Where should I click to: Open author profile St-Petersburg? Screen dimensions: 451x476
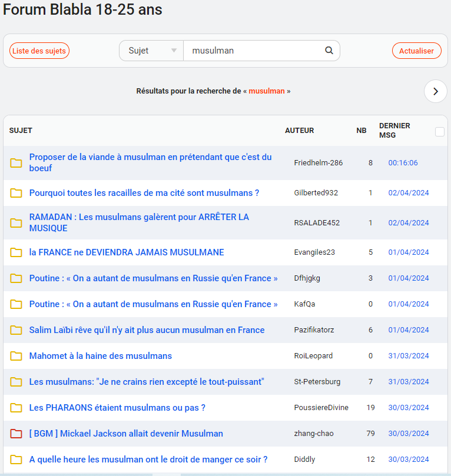coord(317,382)
